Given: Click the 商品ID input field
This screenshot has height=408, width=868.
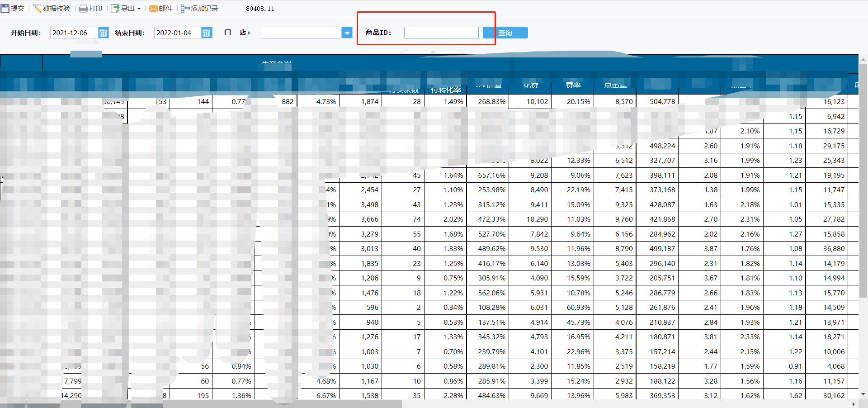Looking at the screenshot, I should pyautogui.click(x=441, y=33).
